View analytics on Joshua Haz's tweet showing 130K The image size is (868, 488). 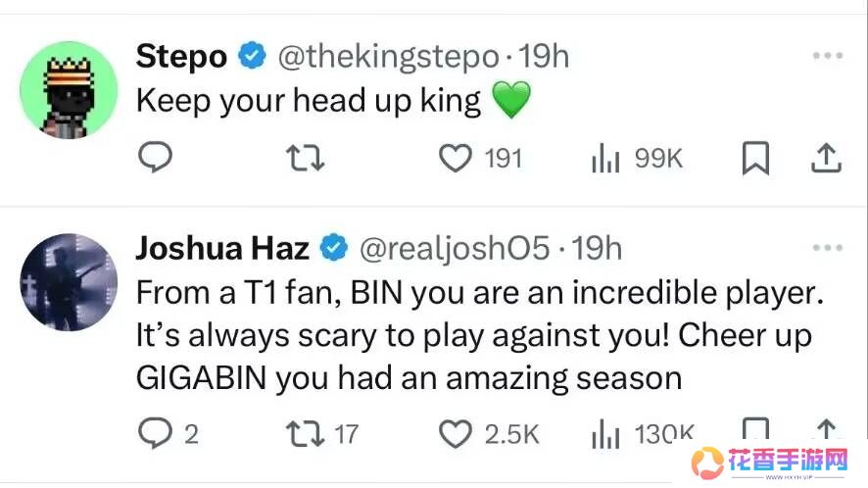pos(606,433)
